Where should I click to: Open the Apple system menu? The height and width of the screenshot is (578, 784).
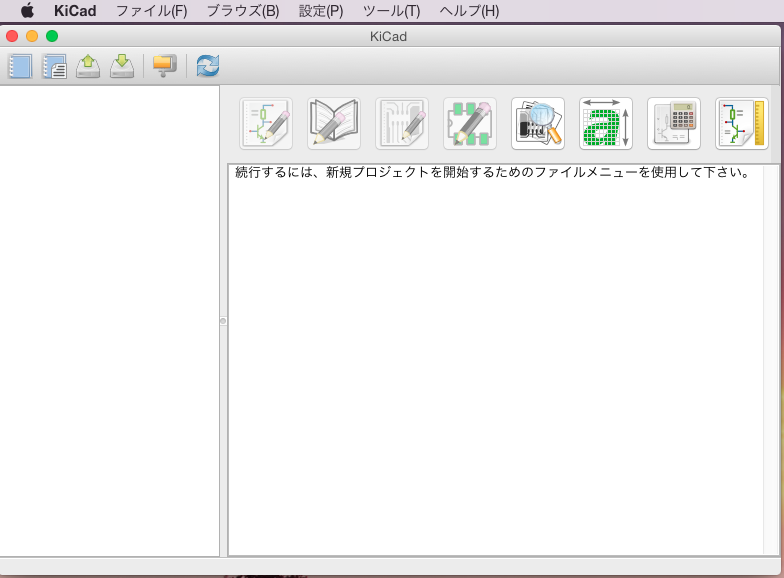(x=28, y=10)
